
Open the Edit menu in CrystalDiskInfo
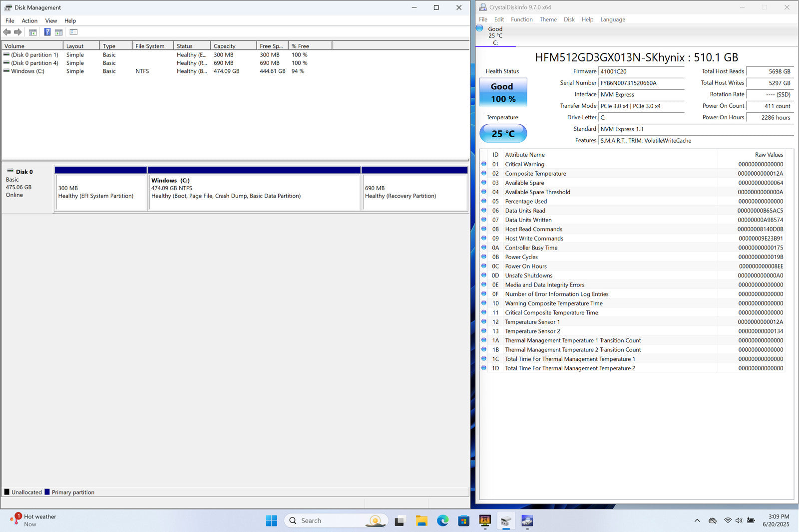[499, 19]
